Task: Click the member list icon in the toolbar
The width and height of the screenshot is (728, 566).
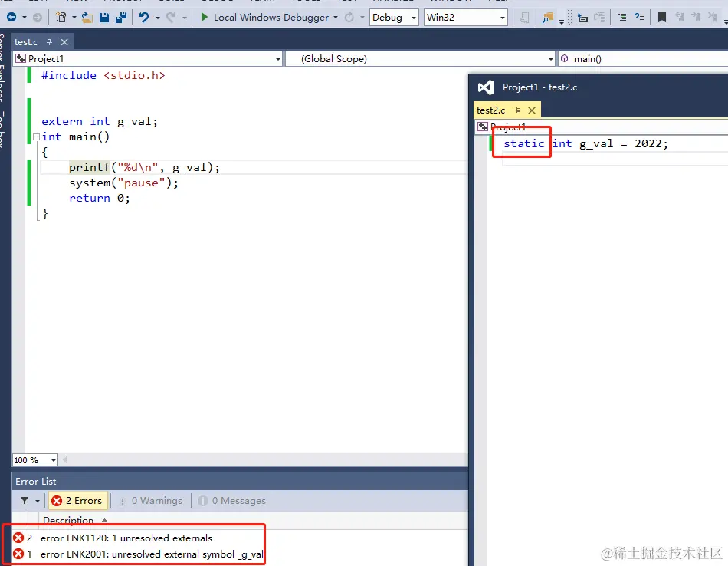Action: (x=599, y=18)
